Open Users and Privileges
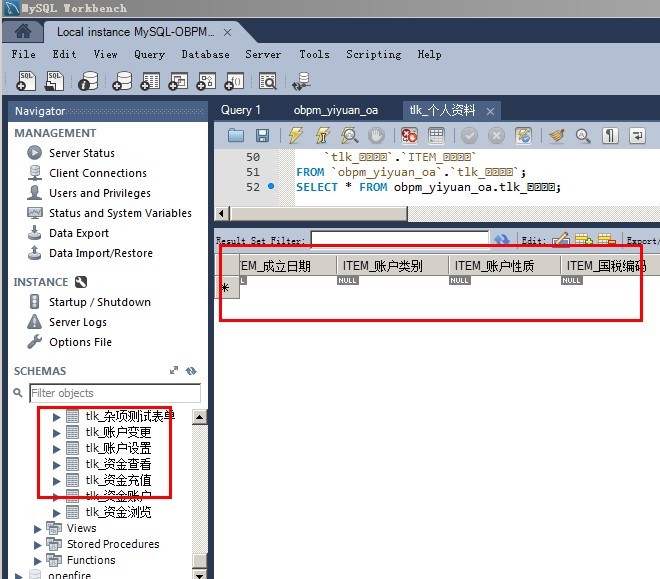 coord(100,193)
